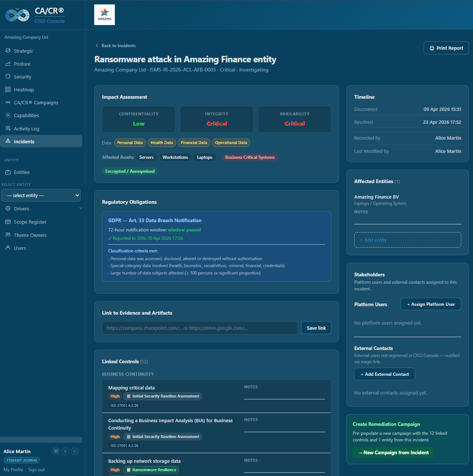
Task: Click the CA/CR infinity logo
Action: click(x=17, y=15)
